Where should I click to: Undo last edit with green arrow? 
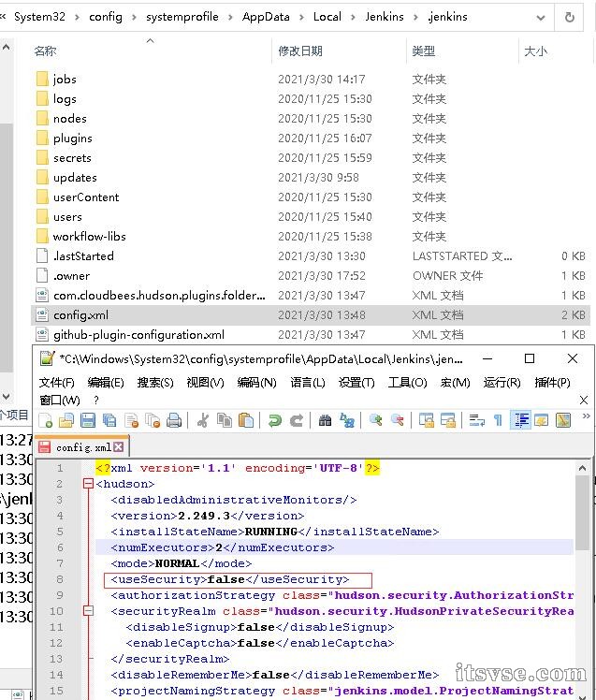274,420
